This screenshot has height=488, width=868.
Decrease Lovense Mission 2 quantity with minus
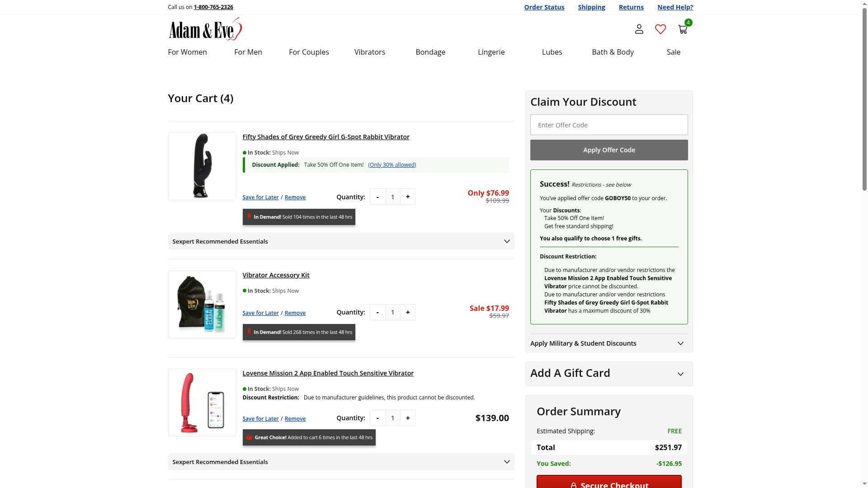pyautogui.click(x=377, y=418)
